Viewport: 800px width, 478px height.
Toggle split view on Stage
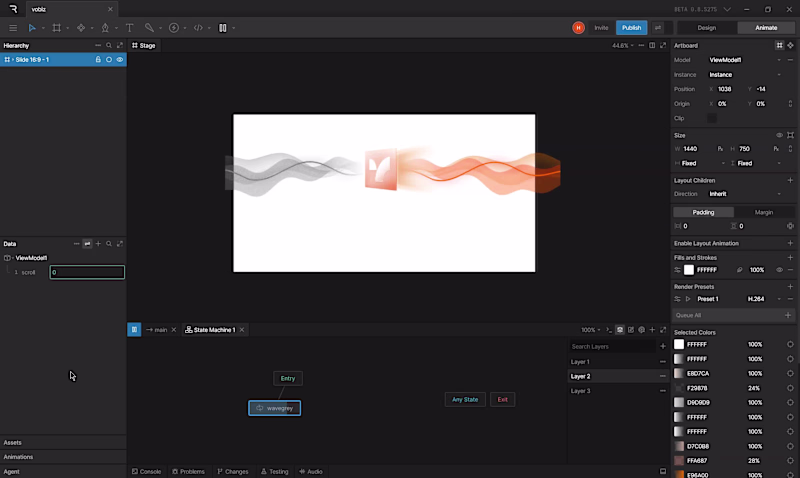point(652,45)
